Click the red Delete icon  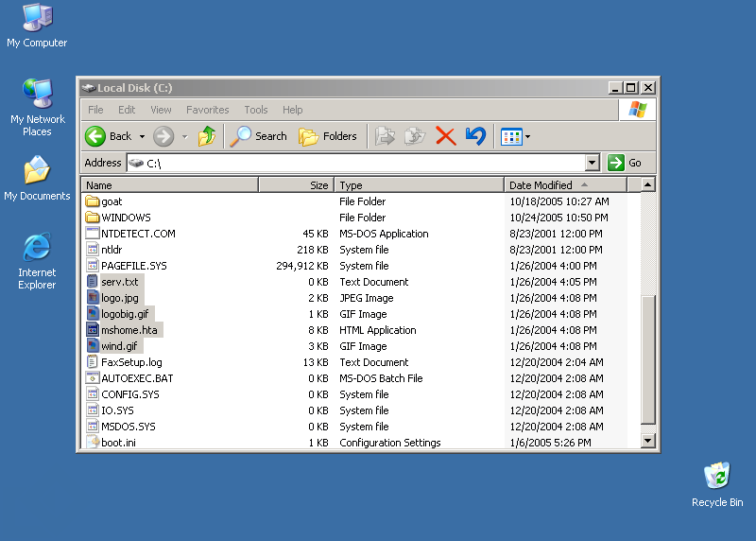pyautogui.click(x=445, y=136)
